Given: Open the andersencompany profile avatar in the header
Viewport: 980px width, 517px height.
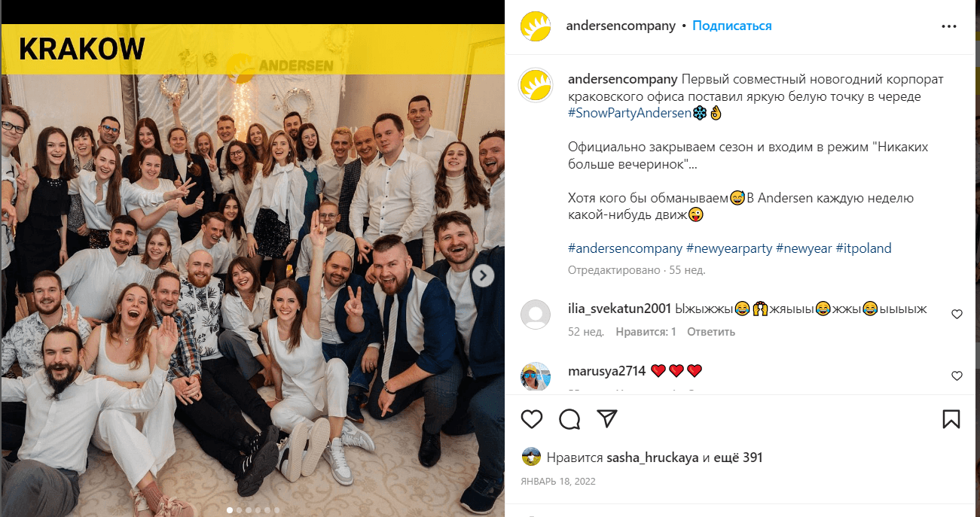Looking at the screenshot, I should pyautogui.click(x=536, y=26).
